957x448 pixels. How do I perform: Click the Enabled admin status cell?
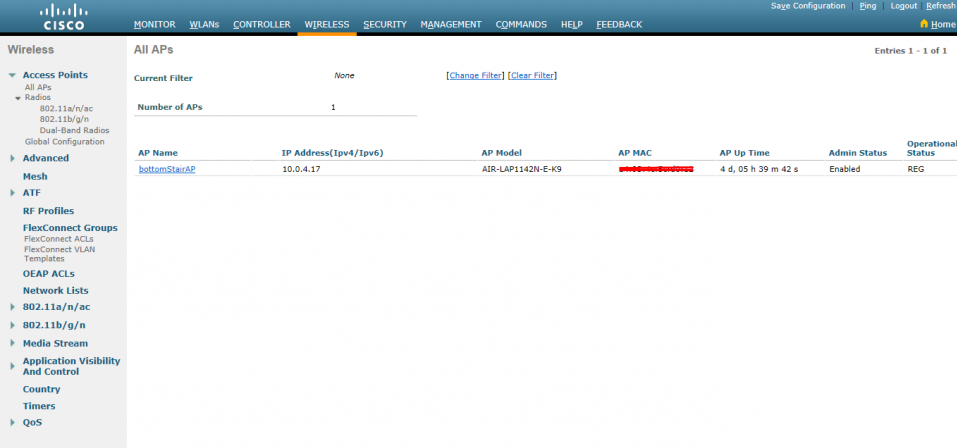coord(844,169)
